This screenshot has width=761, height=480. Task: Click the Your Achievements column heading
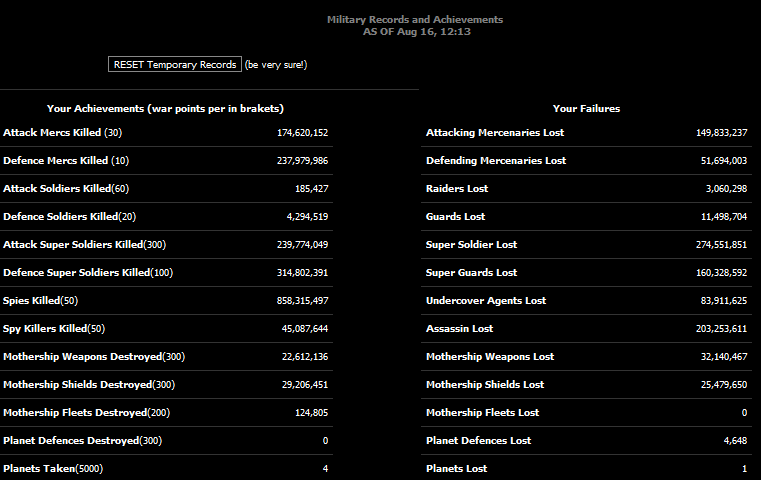(165, 108)
